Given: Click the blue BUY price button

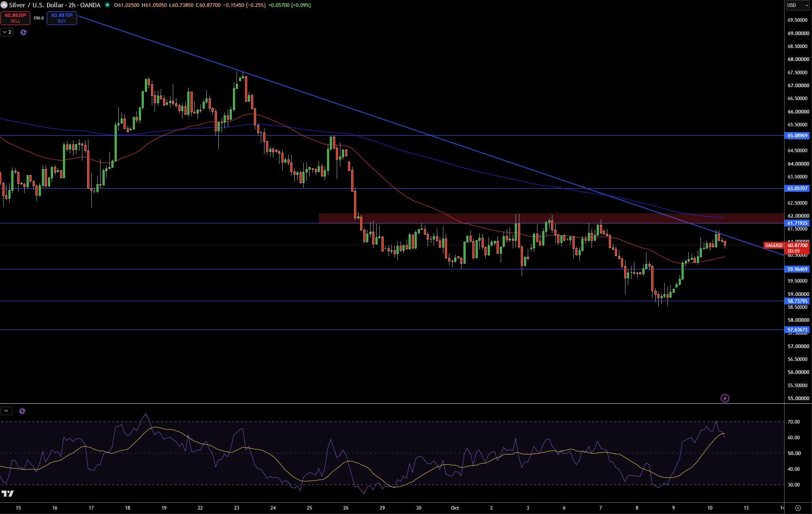Looking at the screenshot, I should click(62, 18).
